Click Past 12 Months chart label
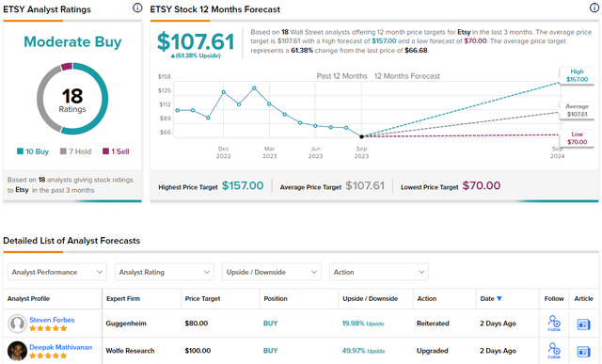This screenshot has height=364, width=602. 341,76
